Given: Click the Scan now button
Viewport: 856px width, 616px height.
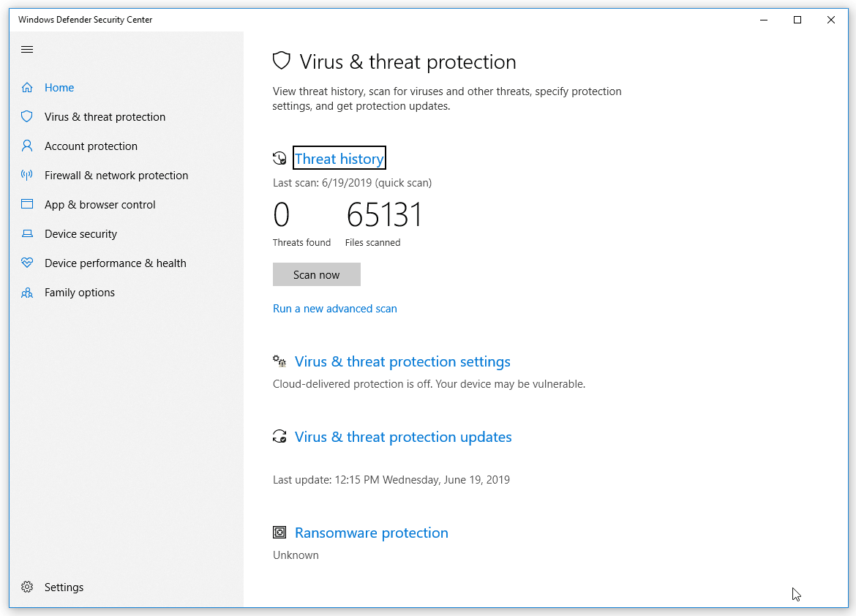Looking at the screenshot, I should pyautogui.click(x=316, y=274).
